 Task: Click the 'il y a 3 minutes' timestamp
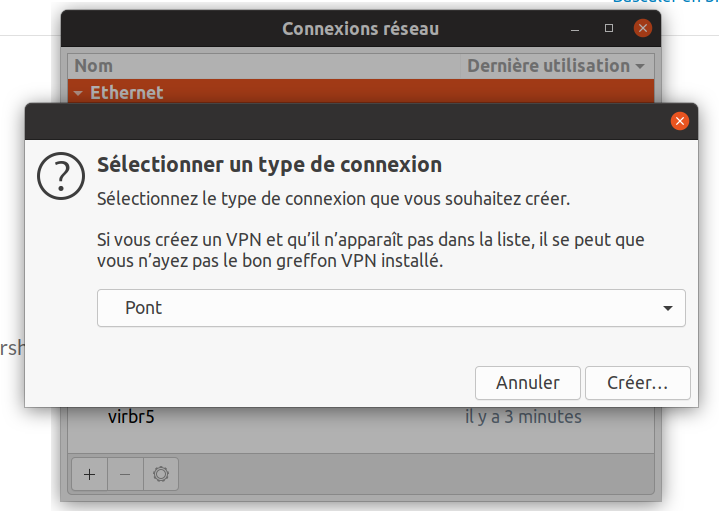[x=523, y=417]
